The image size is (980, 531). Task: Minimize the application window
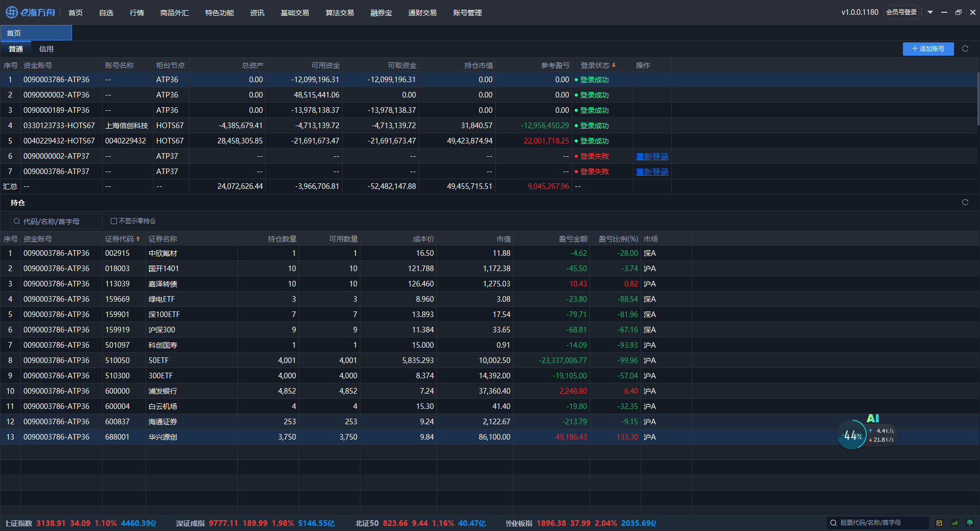944,12
